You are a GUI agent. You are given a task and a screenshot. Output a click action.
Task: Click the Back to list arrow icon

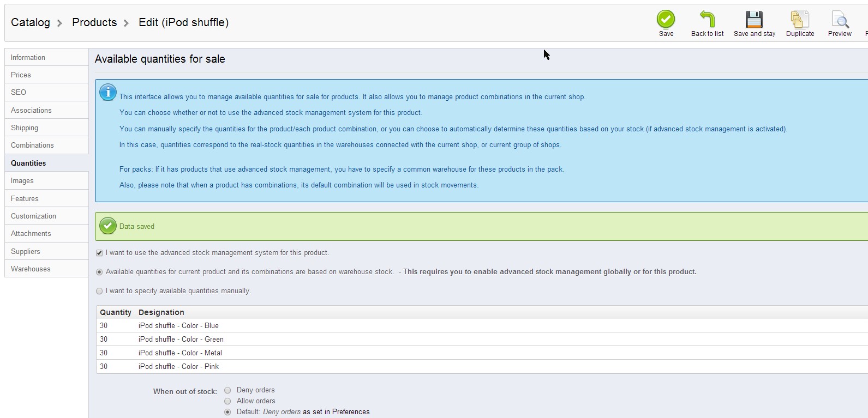(x=707, y=19)
